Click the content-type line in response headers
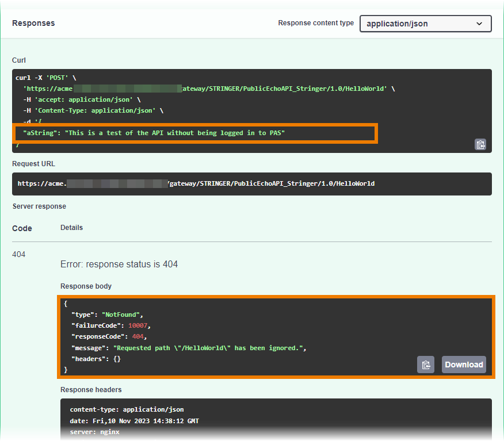 click(x=127, y=410)
